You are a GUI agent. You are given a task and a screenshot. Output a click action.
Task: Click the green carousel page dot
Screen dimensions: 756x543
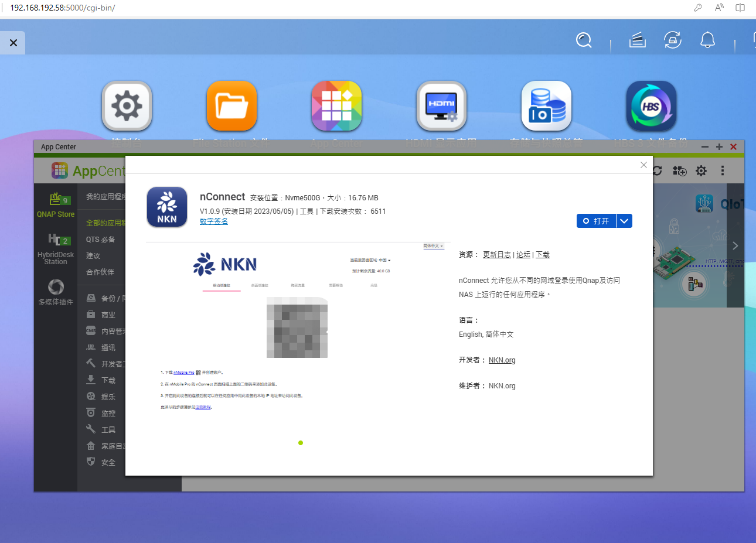301,443
